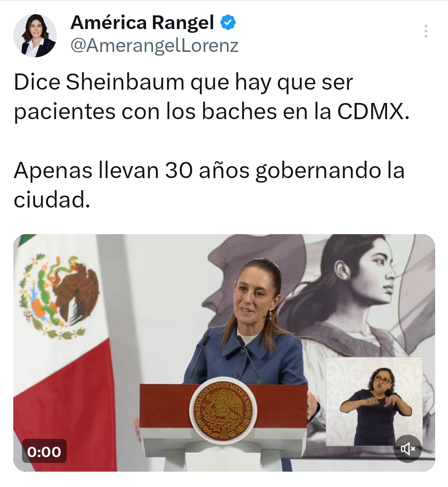Click the 'Apenas llevan 30 años' sentence

[x=131, y=171]
